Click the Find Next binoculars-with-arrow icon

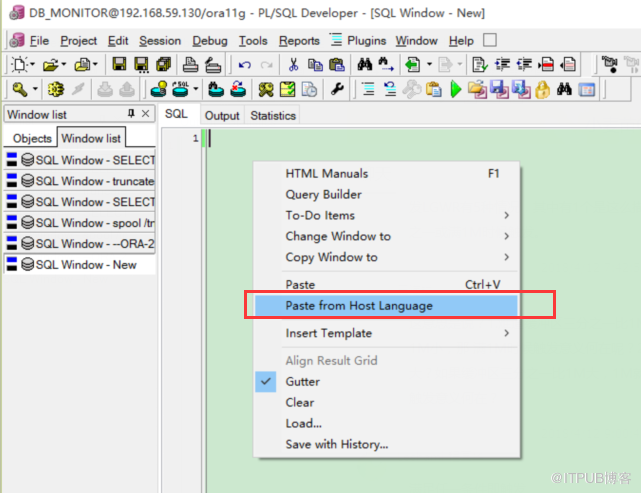tap(386, 65)
